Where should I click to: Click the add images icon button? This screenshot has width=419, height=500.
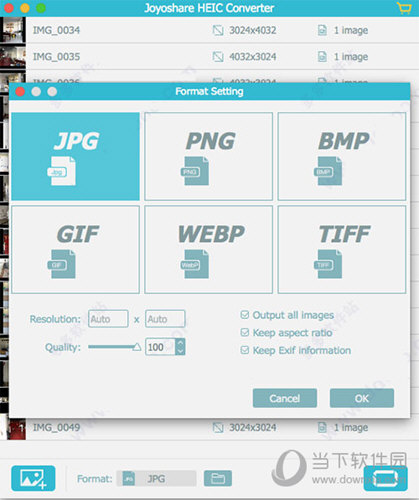tap(33, 478)
